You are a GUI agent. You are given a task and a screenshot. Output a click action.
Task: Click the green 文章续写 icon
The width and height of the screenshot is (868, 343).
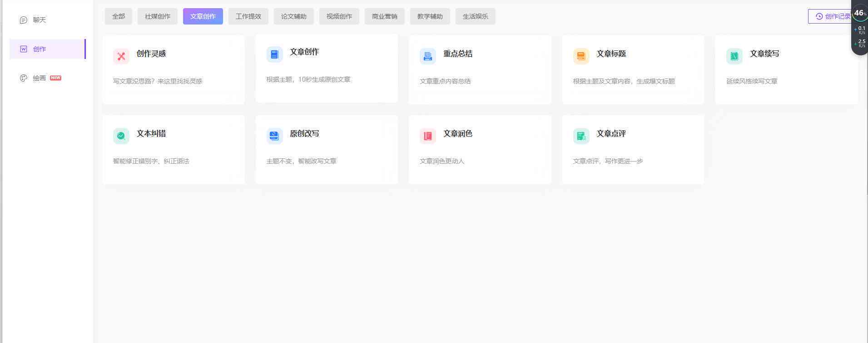(734, 56)
